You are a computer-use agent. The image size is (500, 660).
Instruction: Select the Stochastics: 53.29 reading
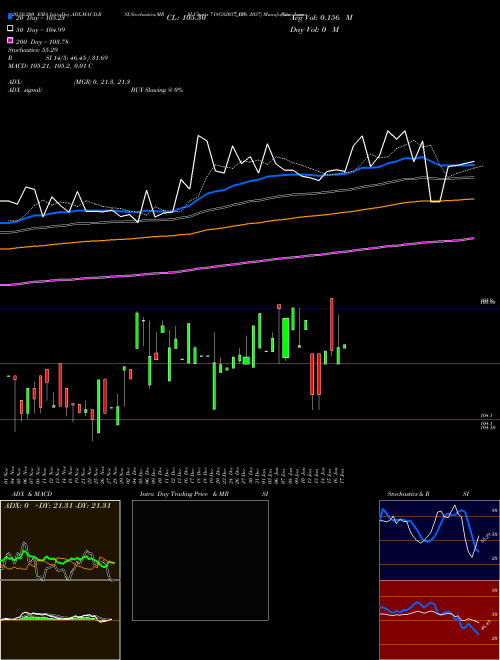33,50
